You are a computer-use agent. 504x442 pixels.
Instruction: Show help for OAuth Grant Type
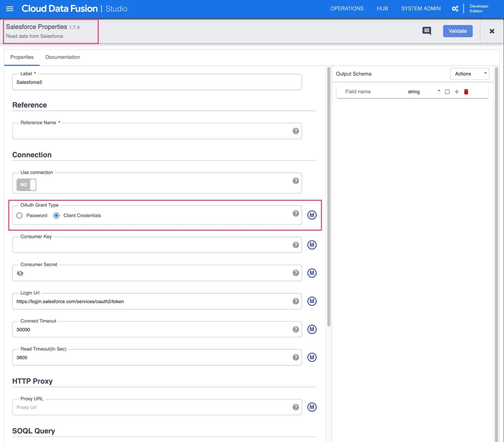(296, 214)
